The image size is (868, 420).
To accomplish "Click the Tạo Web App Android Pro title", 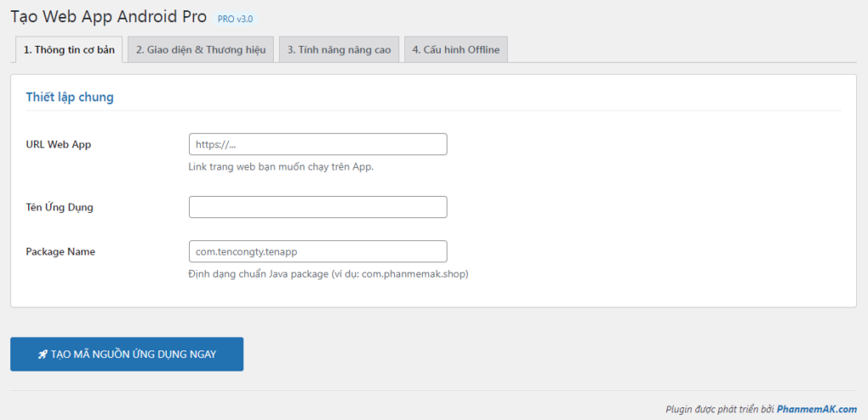I will click(108, 17).
